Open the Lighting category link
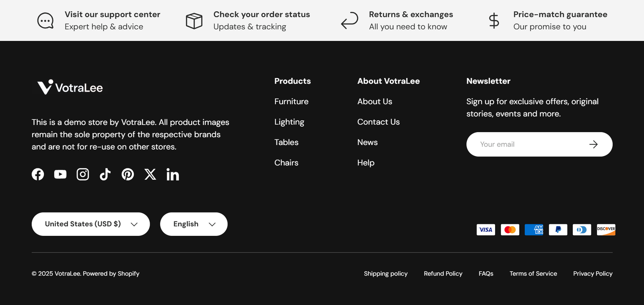 click(289, 122)
